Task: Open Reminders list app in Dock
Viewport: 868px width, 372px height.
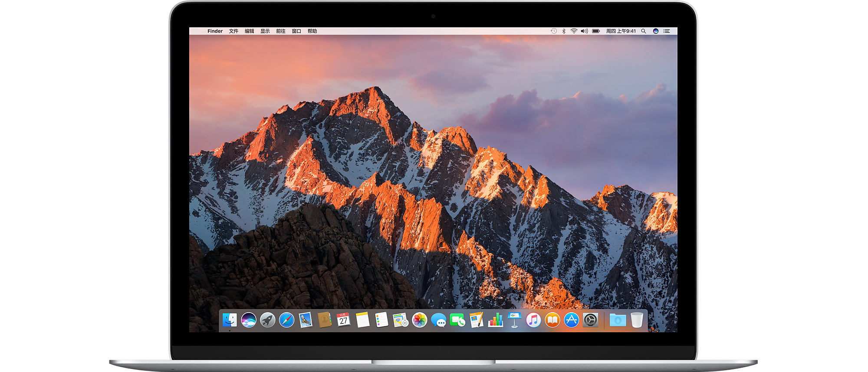Action: point(381,320)
